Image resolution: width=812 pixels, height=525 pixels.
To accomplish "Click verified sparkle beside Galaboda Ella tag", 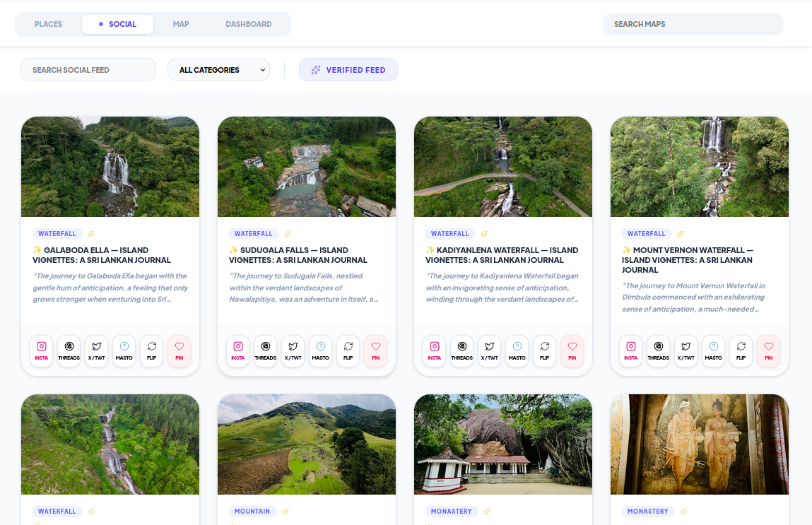I will pyautogui.click(x=91, y=234).
